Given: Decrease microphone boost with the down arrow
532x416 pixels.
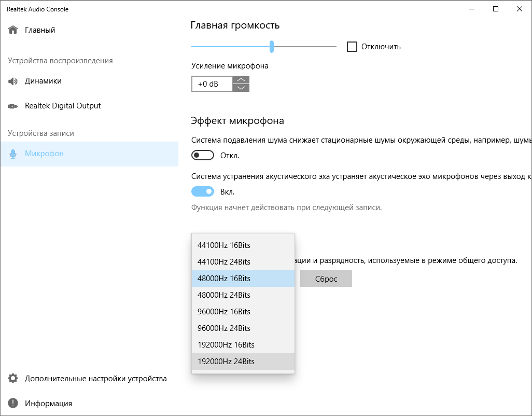Looking at the screenshot, I should (241, 88).
